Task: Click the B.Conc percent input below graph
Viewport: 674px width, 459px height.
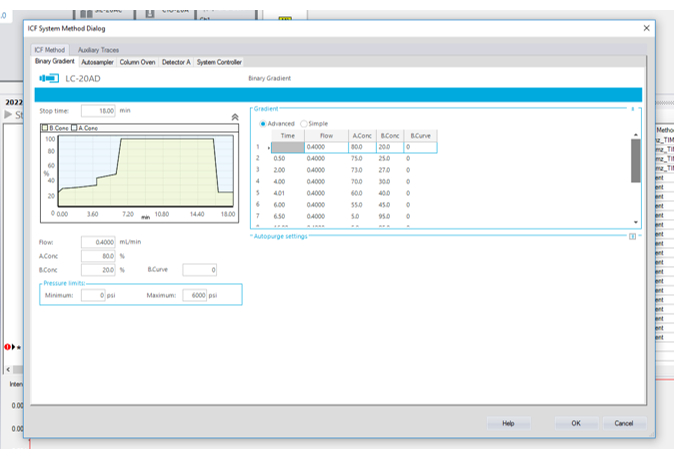Action: tap(98, 270)
